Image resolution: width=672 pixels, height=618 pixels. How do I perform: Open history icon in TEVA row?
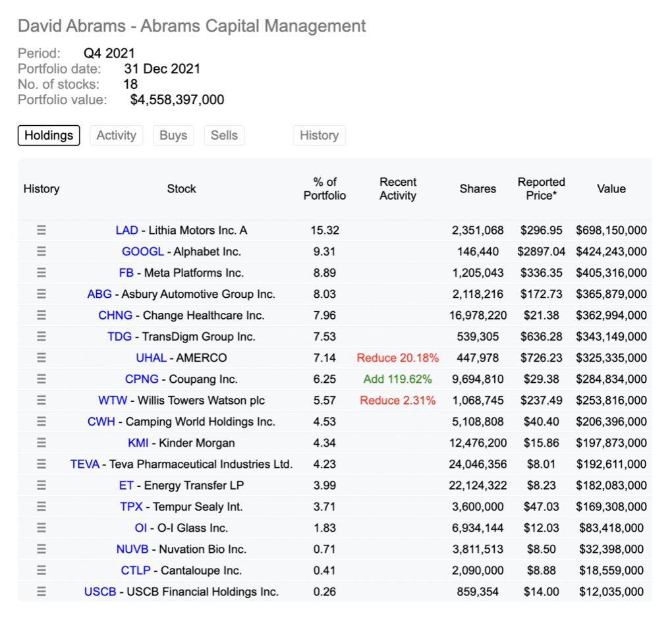[x=41, y=464]
